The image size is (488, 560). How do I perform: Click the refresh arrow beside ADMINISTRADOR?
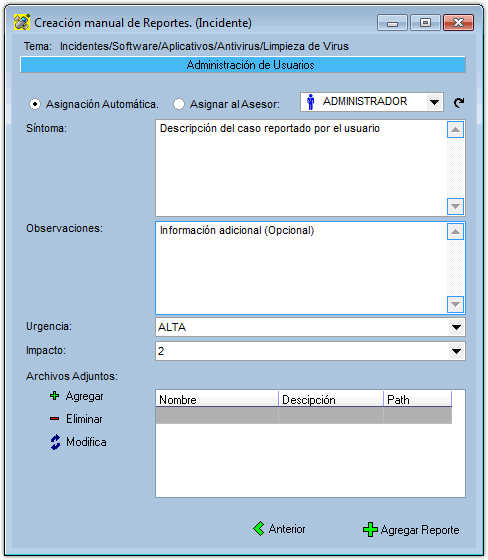click(459, 103)
